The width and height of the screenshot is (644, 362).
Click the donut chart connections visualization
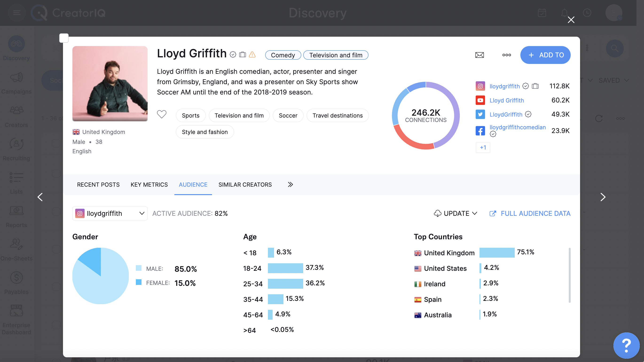426,115
